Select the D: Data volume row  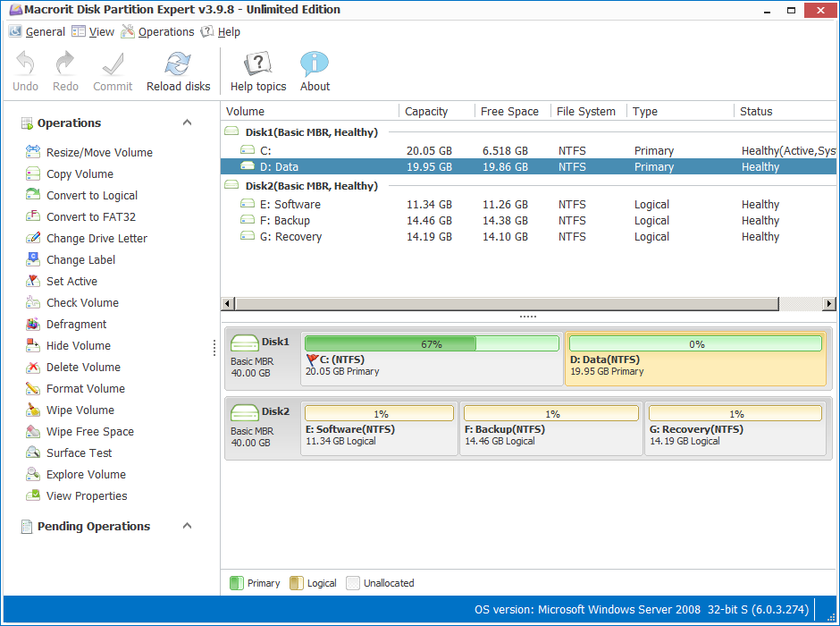click(528, 166)
